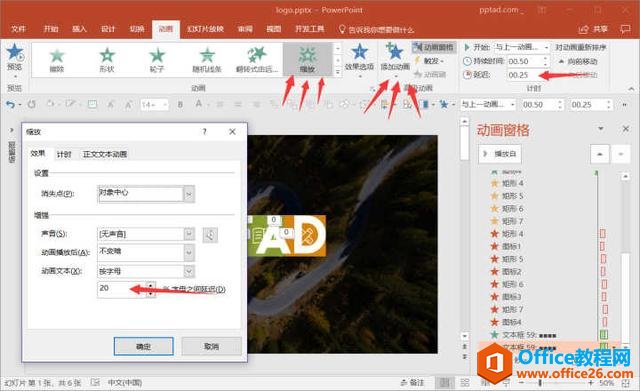Click the 播放自 play from button
Image resolution: width=640 pixels, height=391 pixels.
500,154
